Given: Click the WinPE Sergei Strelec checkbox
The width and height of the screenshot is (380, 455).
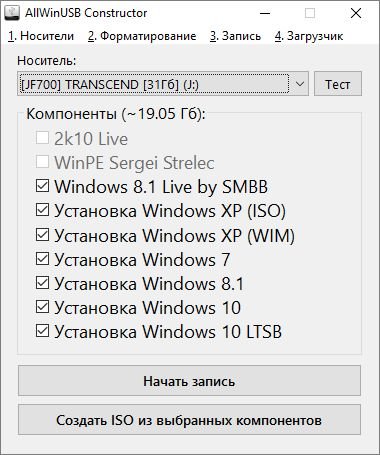Looking at the screenshot, I should click(x=42, y=162).
